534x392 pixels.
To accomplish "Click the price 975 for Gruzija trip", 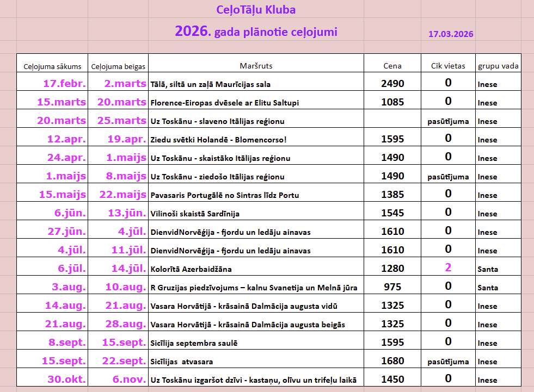I will coord(392,287).
